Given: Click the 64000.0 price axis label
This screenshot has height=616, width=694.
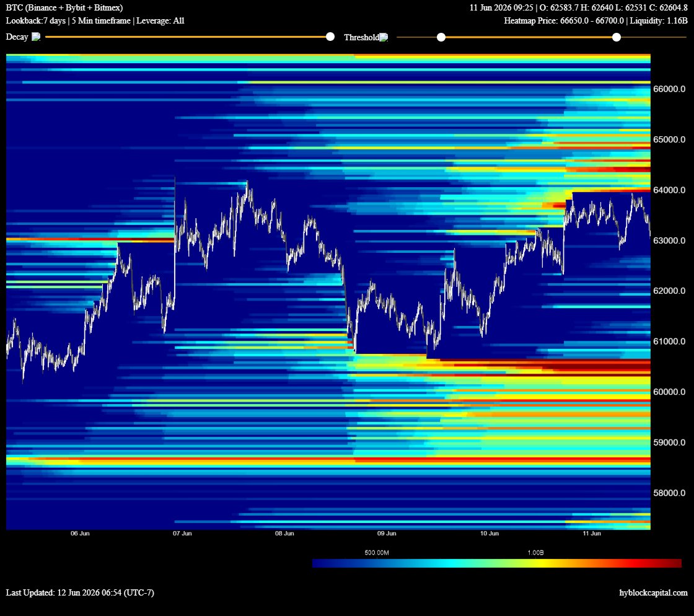Looking at the screenshot, I should (669, 190).
